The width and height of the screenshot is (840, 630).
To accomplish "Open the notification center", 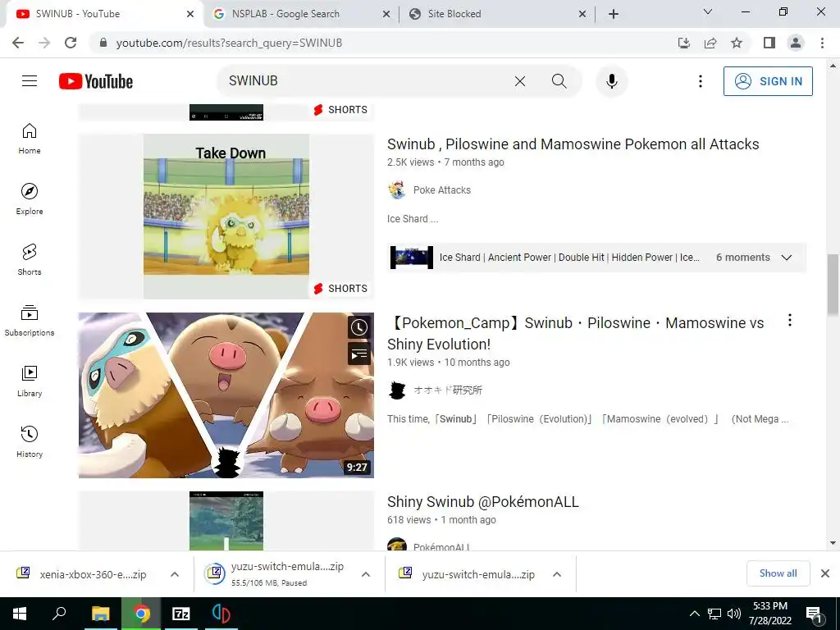I will [814, 614].
